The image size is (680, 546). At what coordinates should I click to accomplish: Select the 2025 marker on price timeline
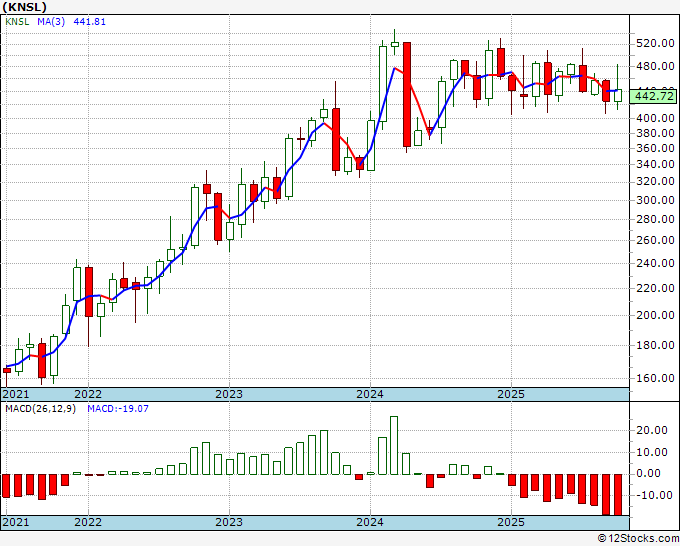click(x=511, y=394)
